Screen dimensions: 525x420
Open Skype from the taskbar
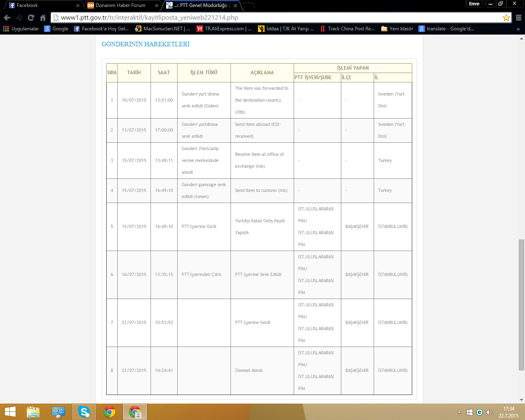click(x=84, y=412)
